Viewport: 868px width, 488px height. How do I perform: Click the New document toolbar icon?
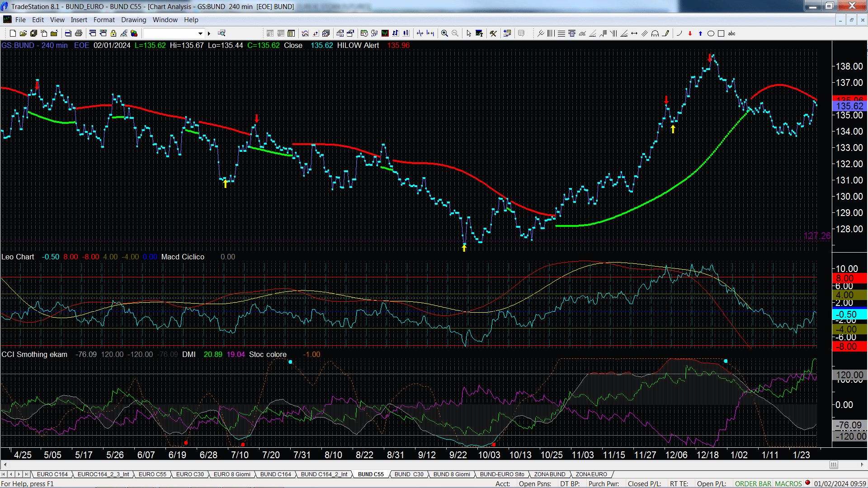[13, 33]
